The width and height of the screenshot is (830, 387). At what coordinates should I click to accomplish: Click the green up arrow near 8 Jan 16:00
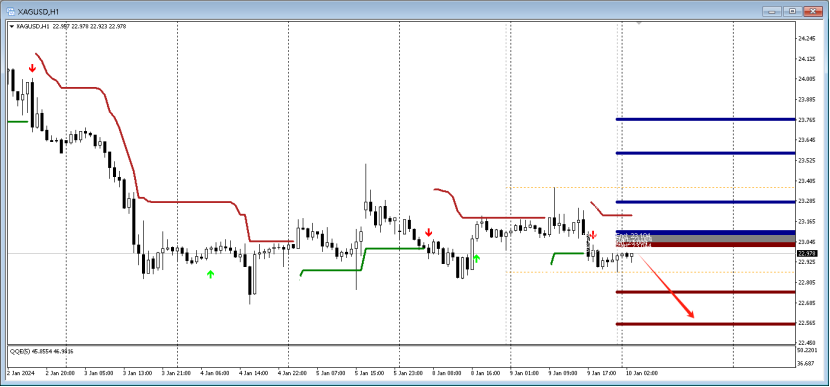pos(477,259)
